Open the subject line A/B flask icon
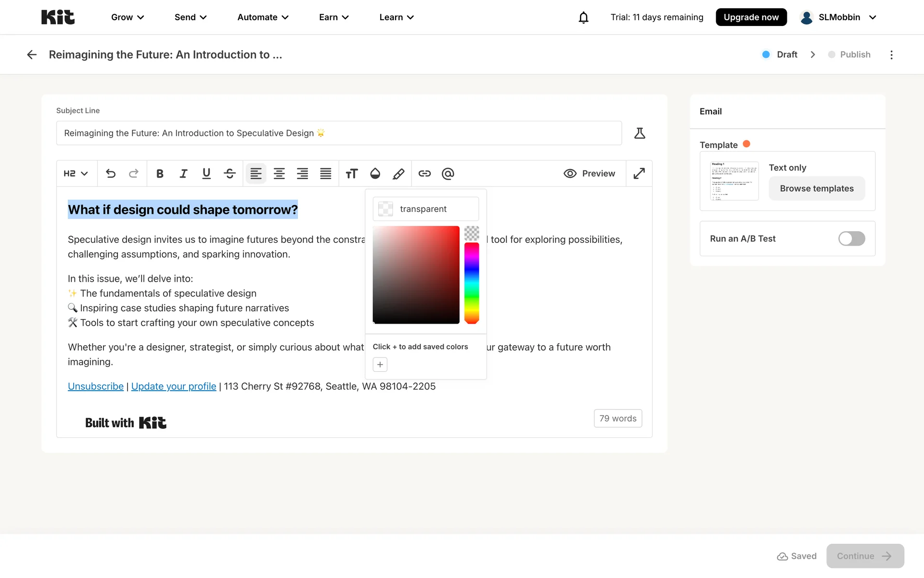924x578 pixels. [x=640, y=133]
